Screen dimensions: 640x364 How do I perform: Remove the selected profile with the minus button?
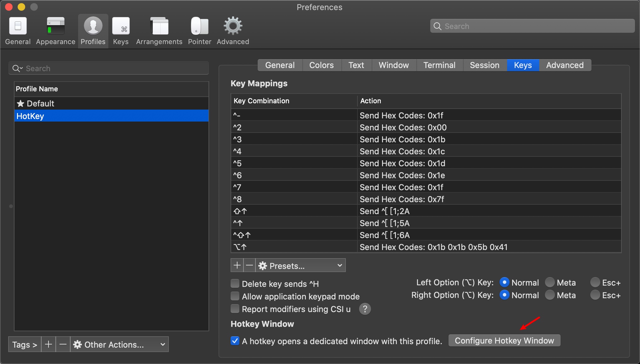[x=63, y=344]
